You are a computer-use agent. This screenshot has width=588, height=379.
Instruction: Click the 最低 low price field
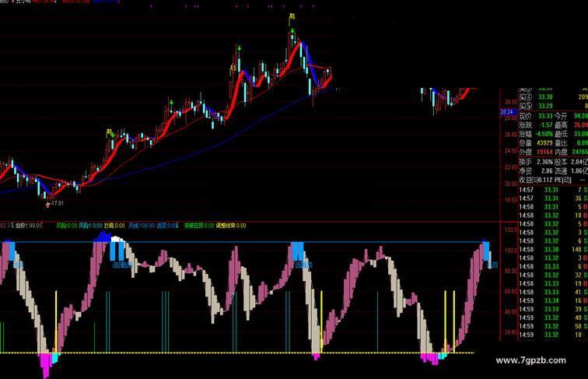click(571, 134)
